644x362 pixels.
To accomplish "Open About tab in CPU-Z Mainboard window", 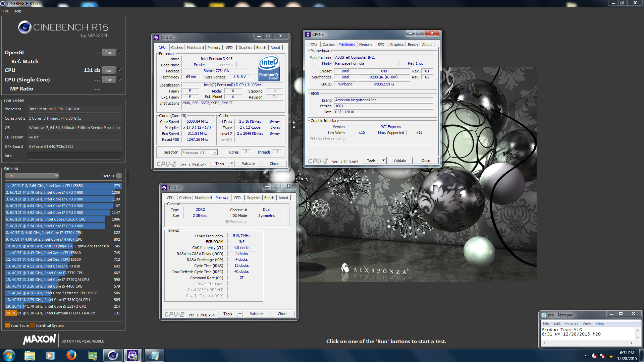I will pos(427,45).
